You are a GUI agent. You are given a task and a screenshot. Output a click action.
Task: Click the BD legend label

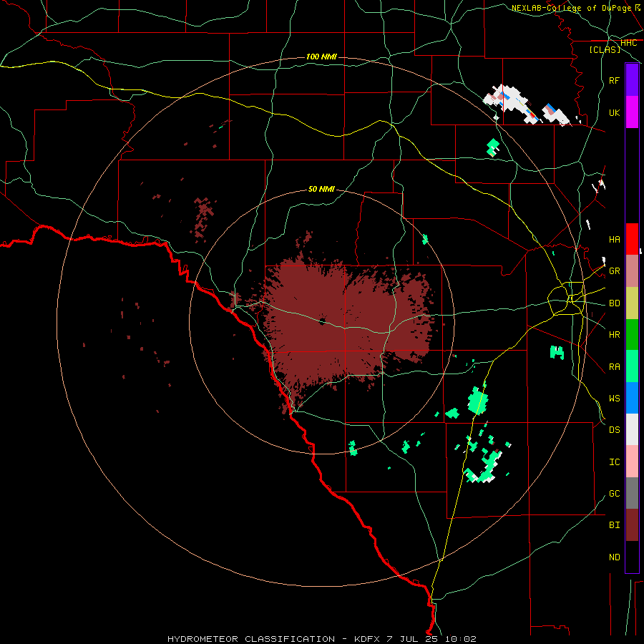[615, 303]
